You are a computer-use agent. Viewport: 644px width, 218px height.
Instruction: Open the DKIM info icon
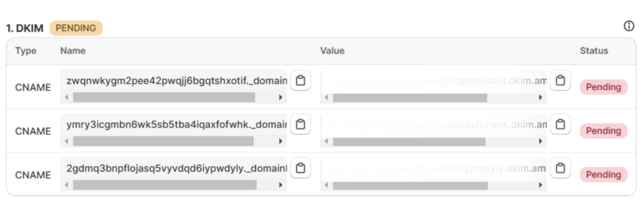coord(629,26)
